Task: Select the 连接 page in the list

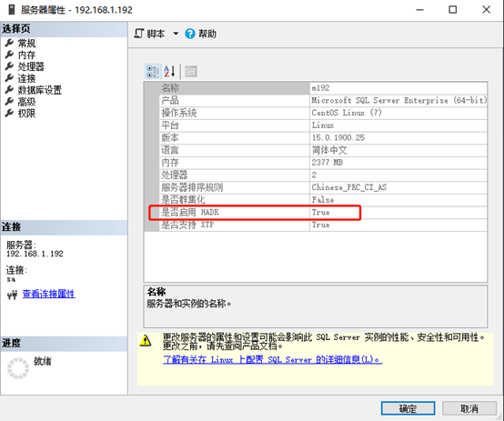Action: 26,78
